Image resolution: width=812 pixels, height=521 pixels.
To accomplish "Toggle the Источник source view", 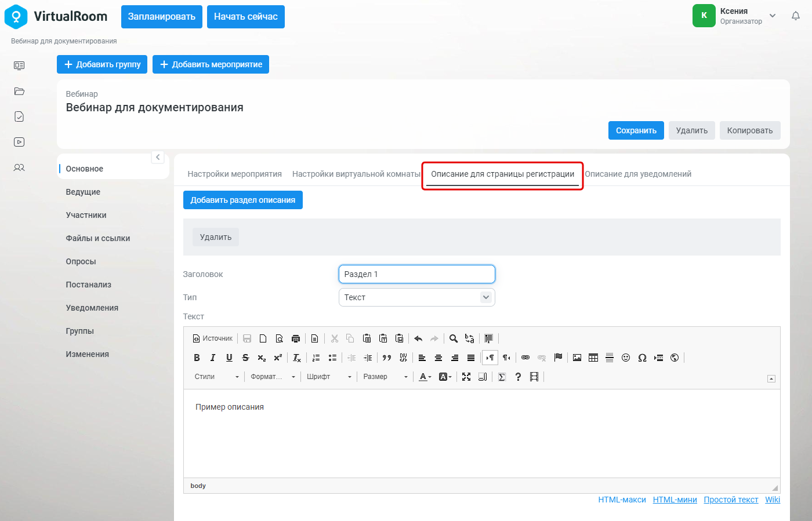I will [213, 338].
